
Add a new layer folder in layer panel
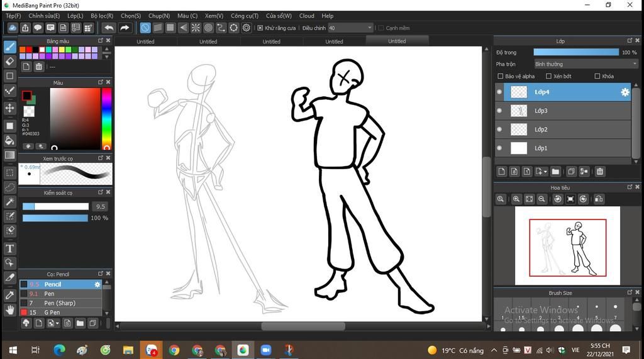coord(555,171)
